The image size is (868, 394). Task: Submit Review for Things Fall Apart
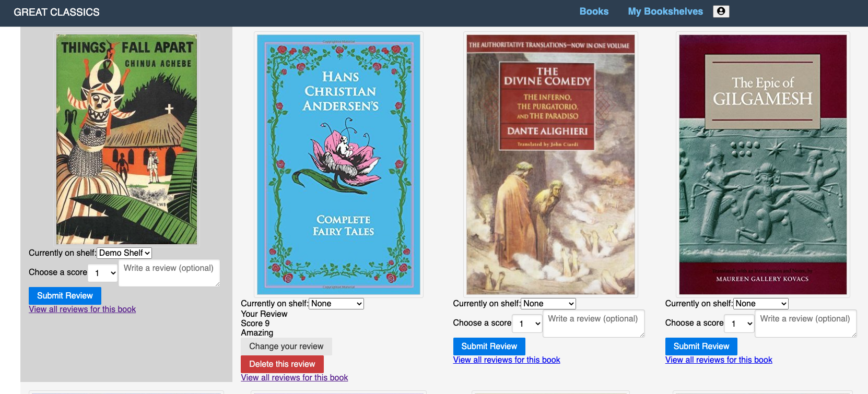(x=65, y=296)
